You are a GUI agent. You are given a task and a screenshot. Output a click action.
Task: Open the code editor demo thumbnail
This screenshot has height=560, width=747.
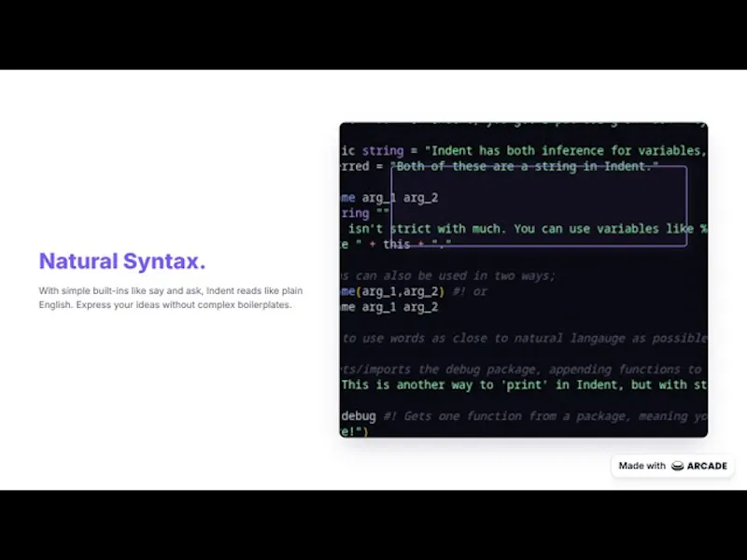click(x=524, y=279)
